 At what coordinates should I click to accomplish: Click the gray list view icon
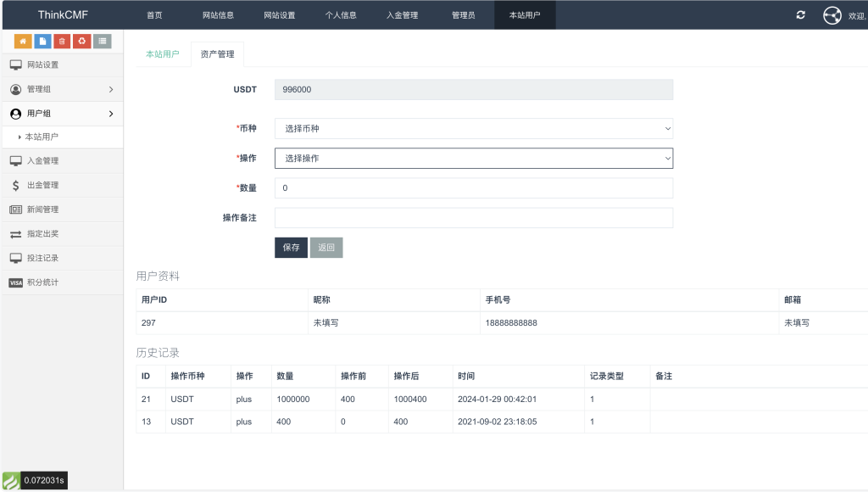coord(101,41)
